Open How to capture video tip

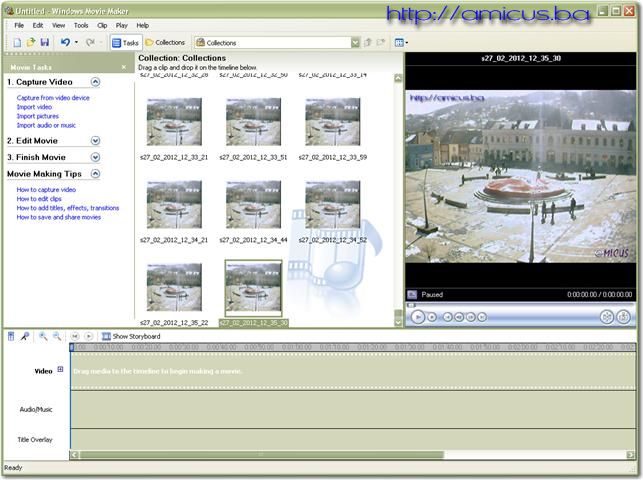point(46,190)
